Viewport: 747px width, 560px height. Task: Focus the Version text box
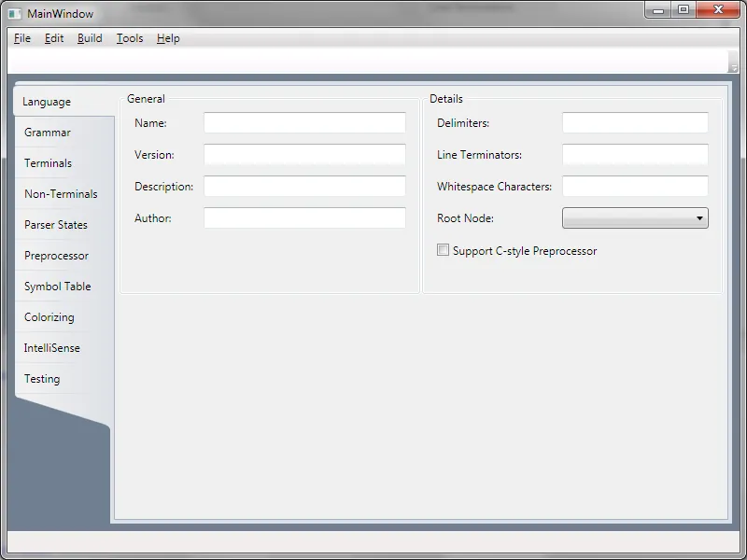[305, 154]
